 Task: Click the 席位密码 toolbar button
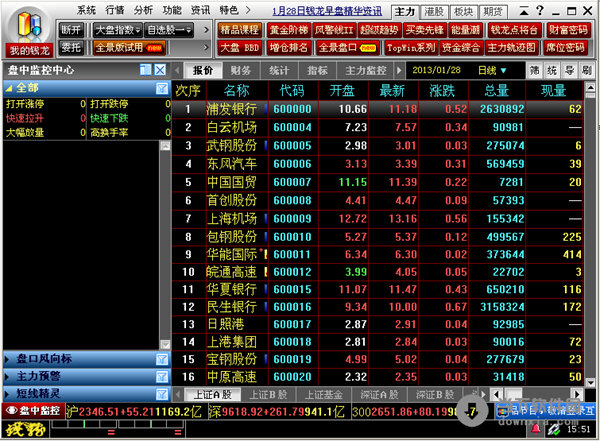565,48
